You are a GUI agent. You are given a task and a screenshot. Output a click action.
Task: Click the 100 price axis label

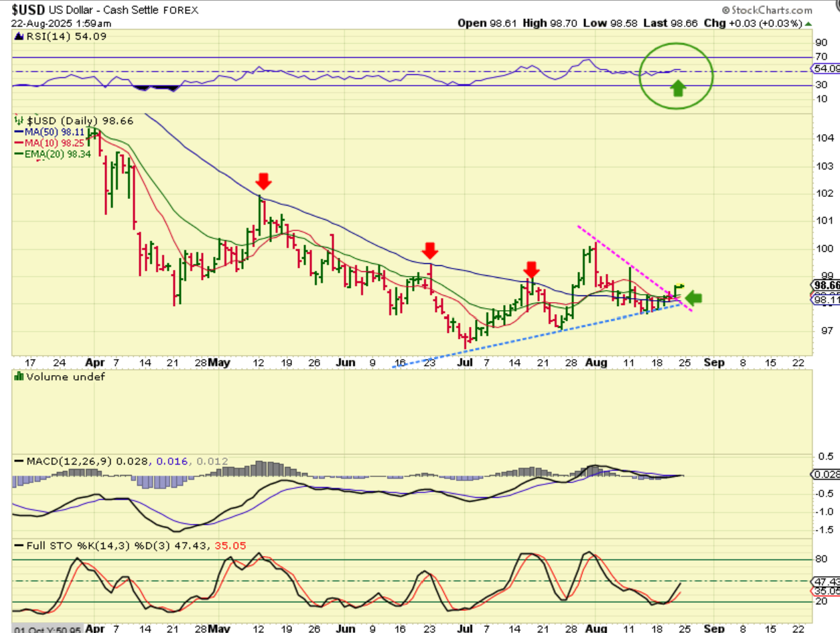click(825, 249)
